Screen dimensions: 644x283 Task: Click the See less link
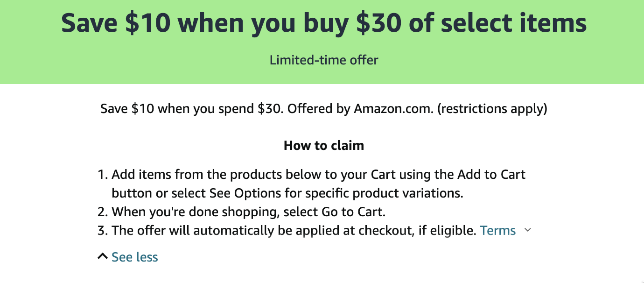point(134,257)
